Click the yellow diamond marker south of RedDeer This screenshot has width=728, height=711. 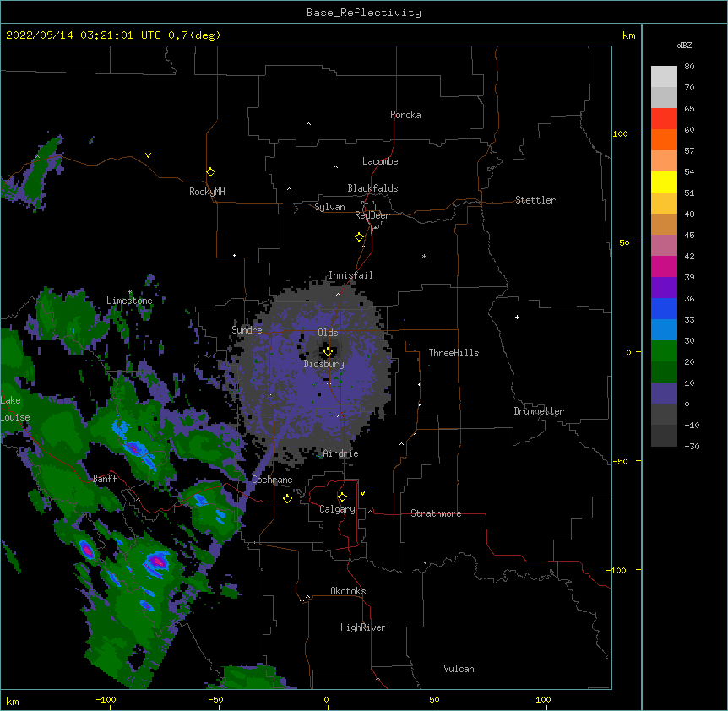(359, 237)
